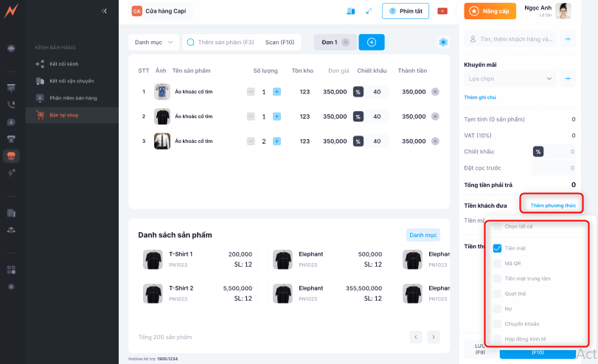Screen dimensions: 598x364
Task: Uncheck the Tiền mặt payment method
Action: pyautogui.click(x=497, y=248)
